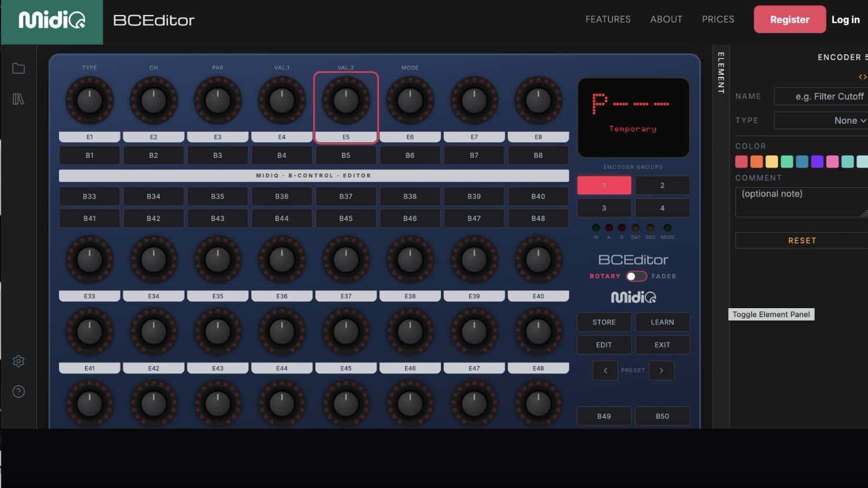Select encoder knob E48

coord(538,332)
